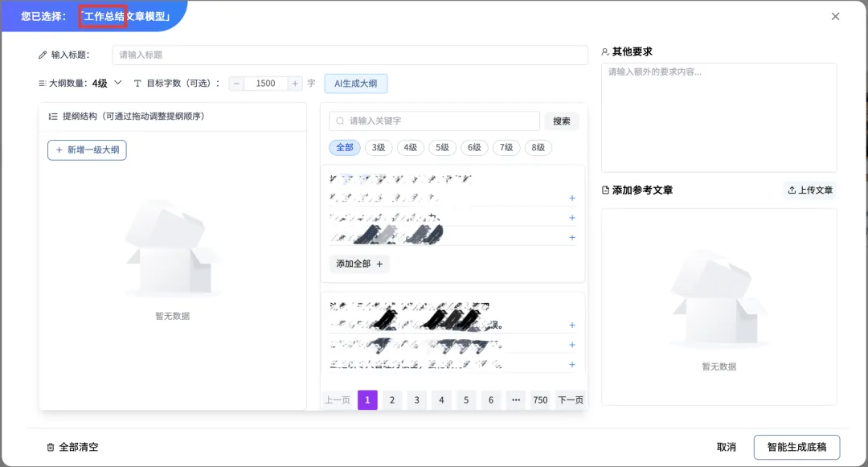The width and height of the screenshot is (868, 467).
Task: Click the person icon beside 其他要求
Action: (606, 52)
